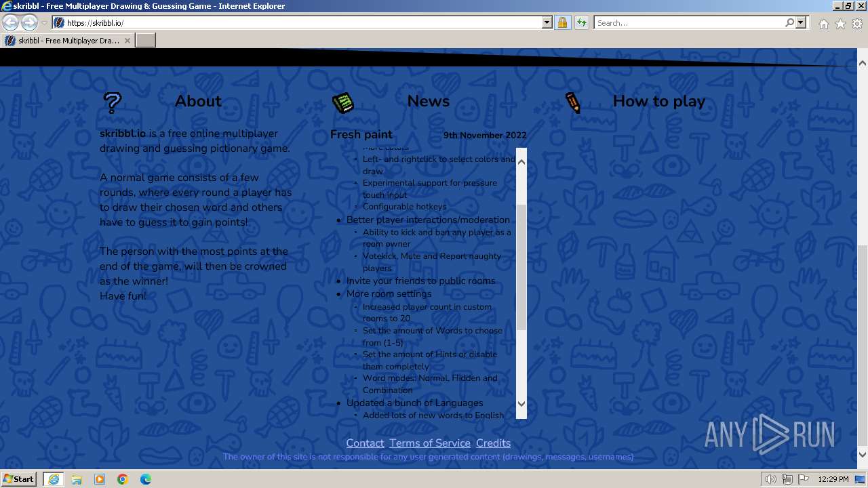This screenshot has width=868, height=488.
Task: Click the News heading
Action: (428, 101)
